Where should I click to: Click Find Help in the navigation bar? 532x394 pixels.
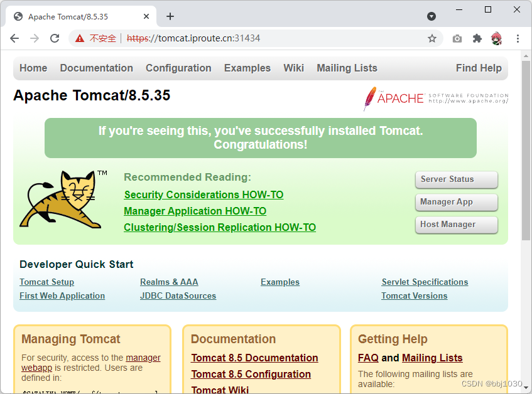(x=479, y=68)
